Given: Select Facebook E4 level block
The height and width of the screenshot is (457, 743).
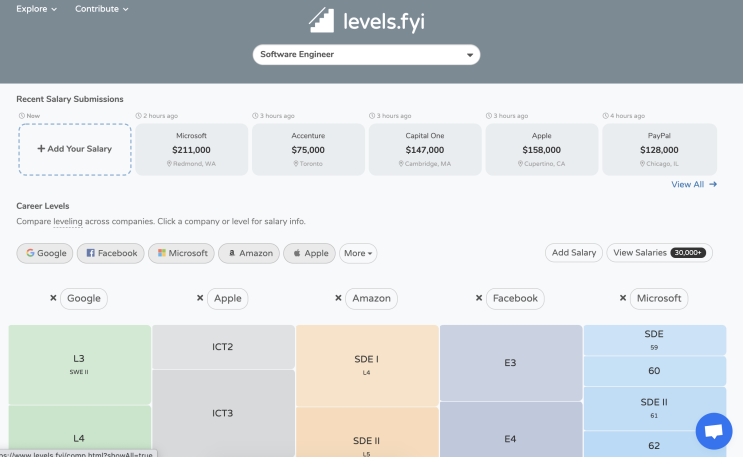Looking at the screenshot, I should click(511, 430).
